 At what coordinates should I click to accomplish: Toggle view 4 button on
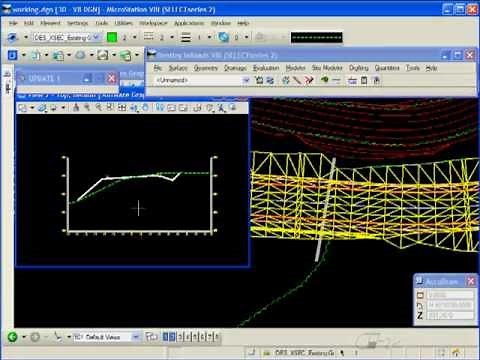187,337
